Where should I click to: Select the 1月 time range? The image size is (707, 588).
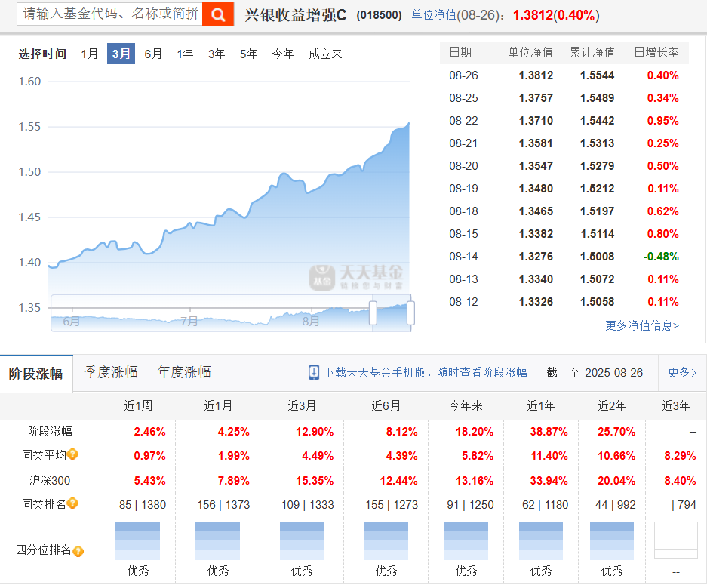[89, 54]
